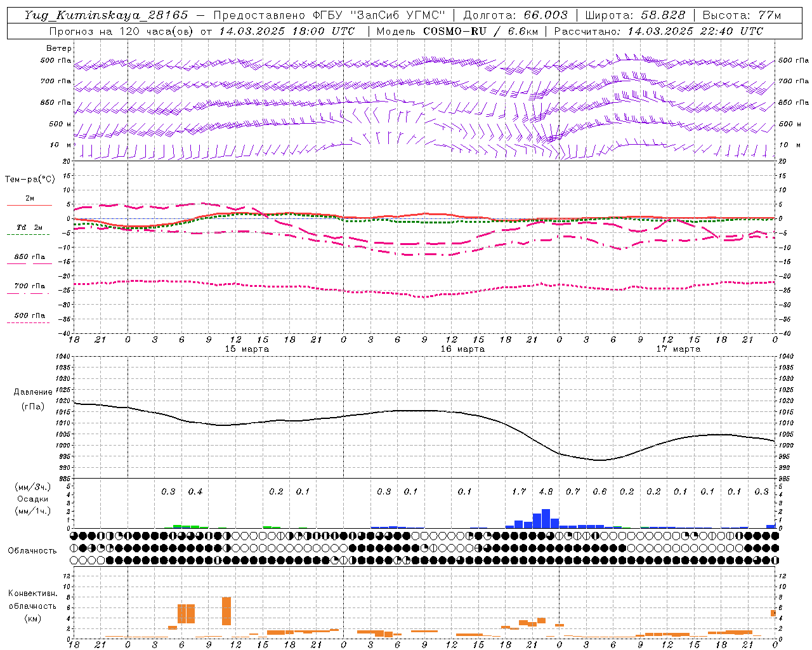Click the Осадки panel label

click(x=32, y=499)
